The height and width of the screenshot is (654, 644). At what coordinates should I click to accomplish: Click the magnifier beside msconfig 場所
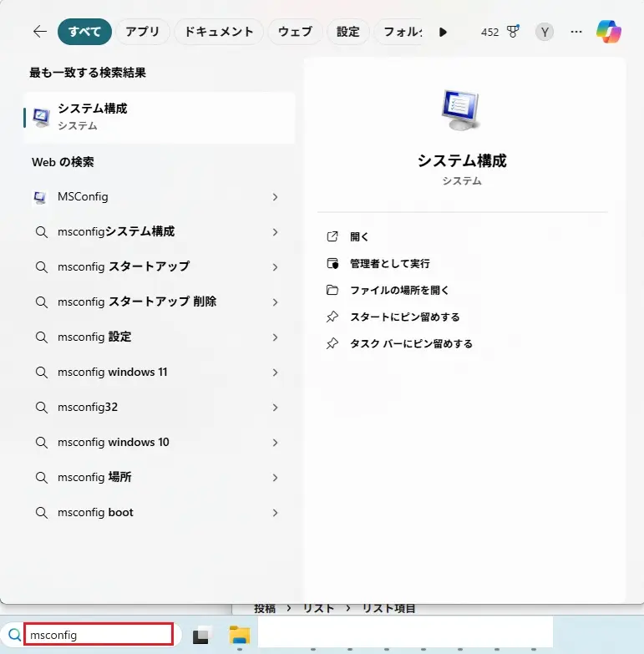pos(41,478)
